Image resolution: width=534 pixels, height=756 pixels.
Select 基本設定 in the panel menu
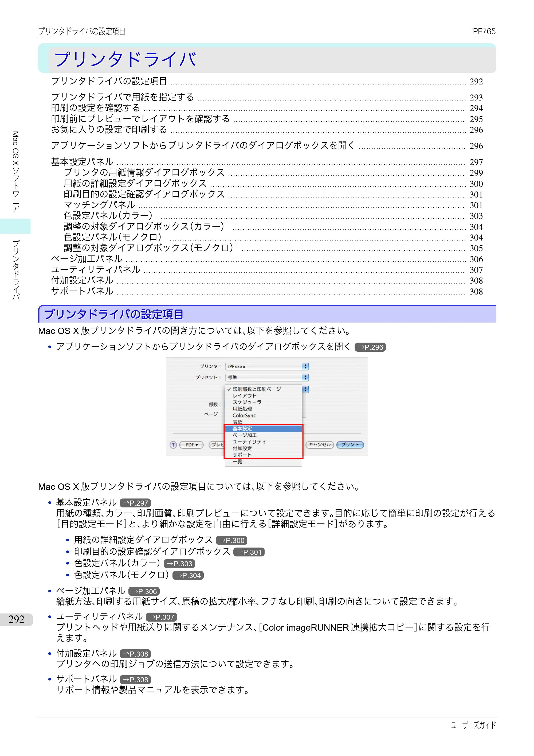coord(263,428)
